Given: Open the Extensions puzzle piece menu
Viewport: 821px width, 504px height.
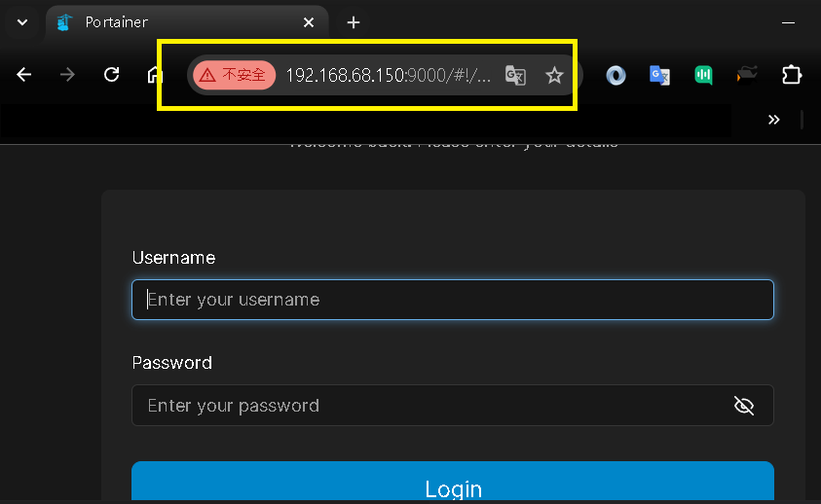Looking at the screenshot, I should coord(792,75).
